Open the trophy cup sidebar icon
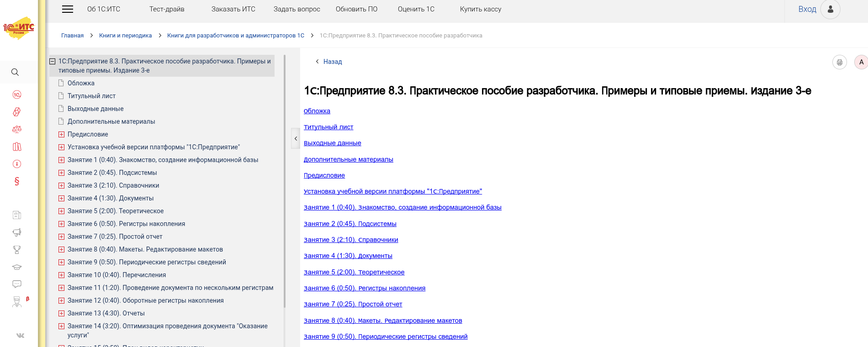868x347 pixels. 17,250
